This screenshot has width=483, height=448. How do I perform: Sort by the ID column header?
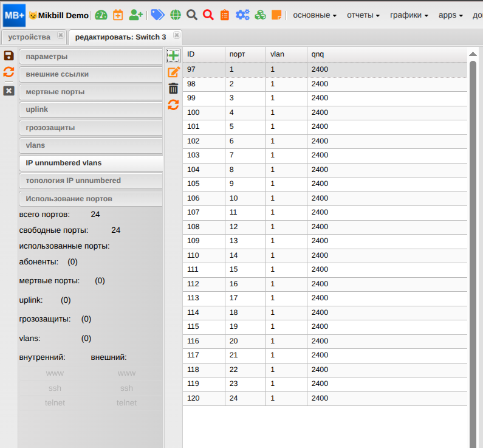[x=204, y=54]
